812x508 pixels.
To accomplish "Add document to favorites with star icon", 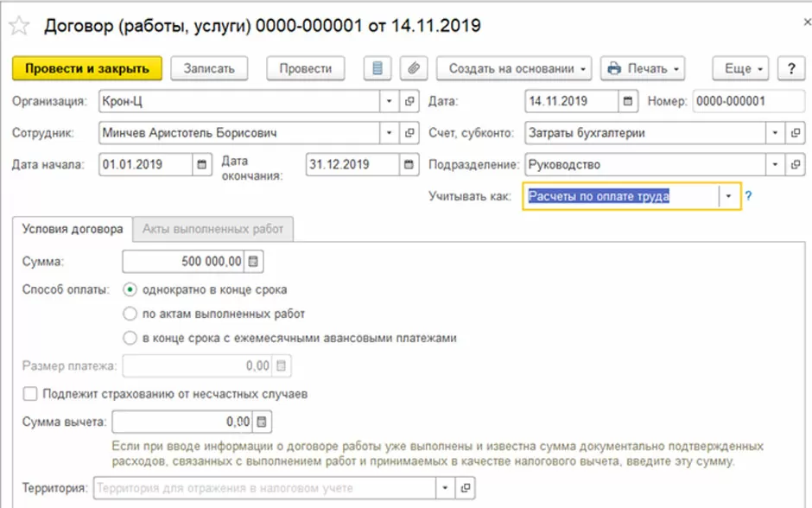I will 19,25.
